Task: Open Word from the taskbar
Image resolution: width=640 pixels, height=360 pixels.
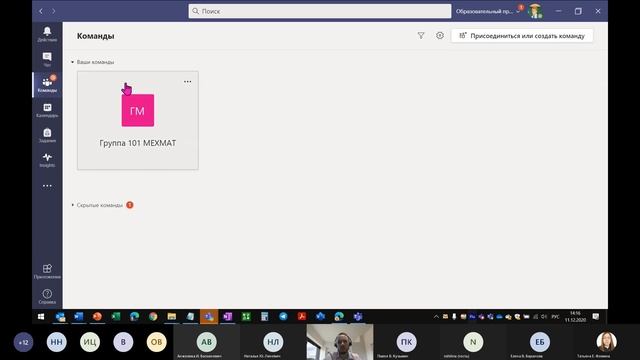Action: [78, 317]
